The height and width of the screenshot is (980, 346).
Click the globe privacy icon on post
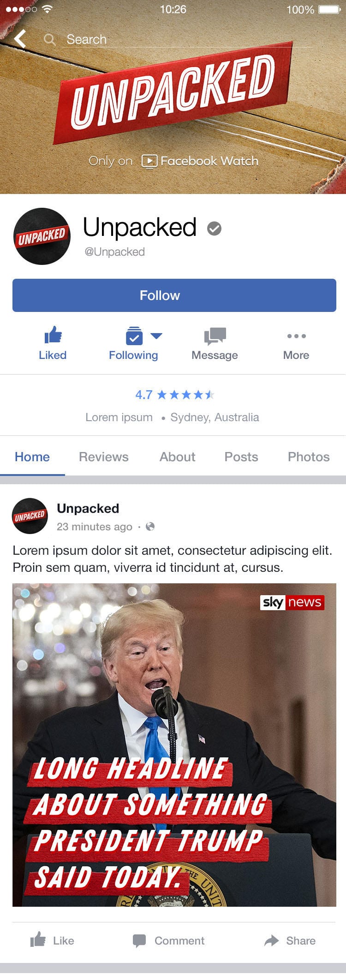pyautogui.click(x=150, y=526)
